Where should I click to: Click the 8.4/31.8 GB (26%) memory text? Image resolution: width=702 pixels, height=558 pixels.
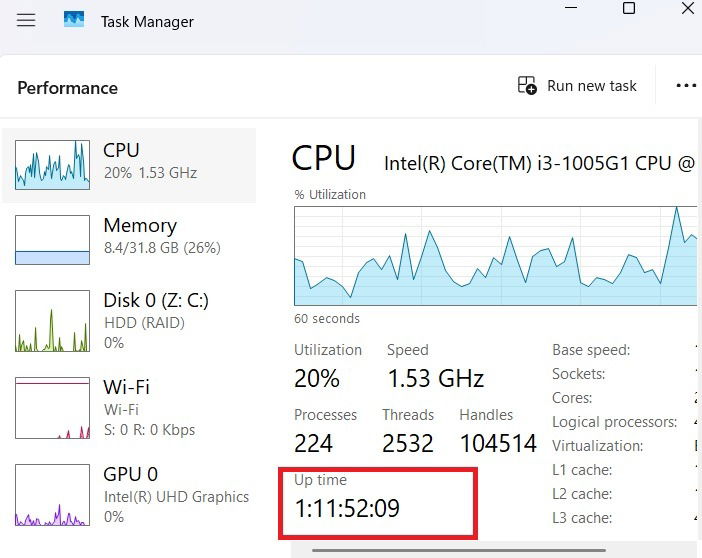162,248
